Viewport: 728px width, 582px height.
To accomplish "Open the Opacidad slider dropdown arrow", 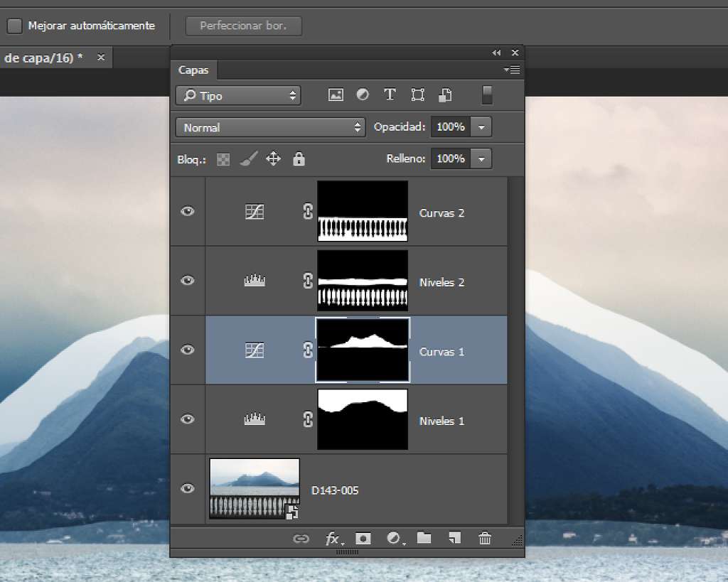I will 481,126.
